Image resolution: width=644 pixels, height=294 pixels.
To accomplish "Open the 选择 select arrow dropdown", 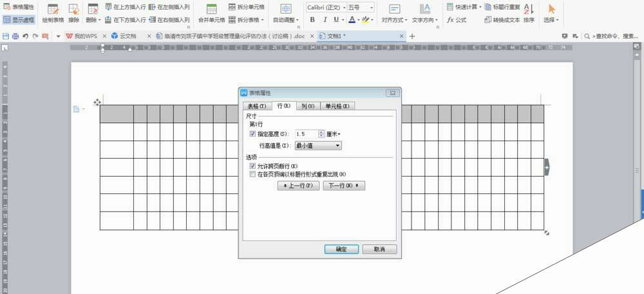I will pyautogui.click(x=551, y=13).
